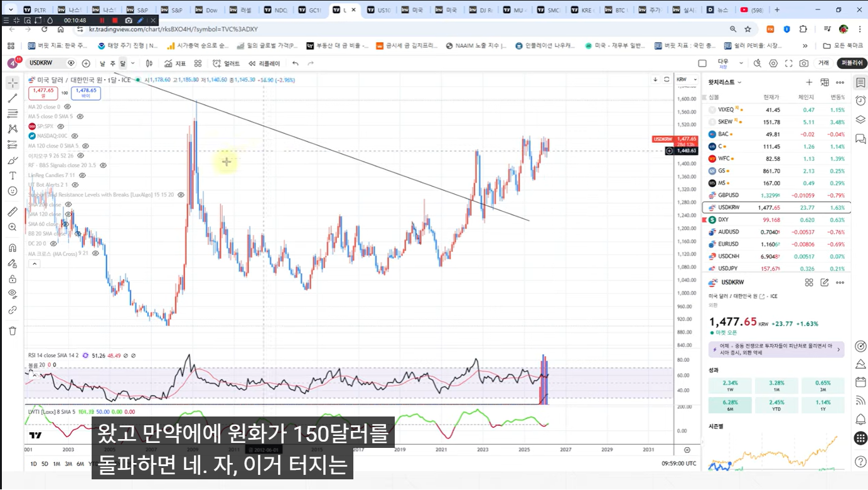Image resolution: width=868 pixels, height=490 pixels.
Task: Select the ruler measure tool
Action: pos(13,212)
